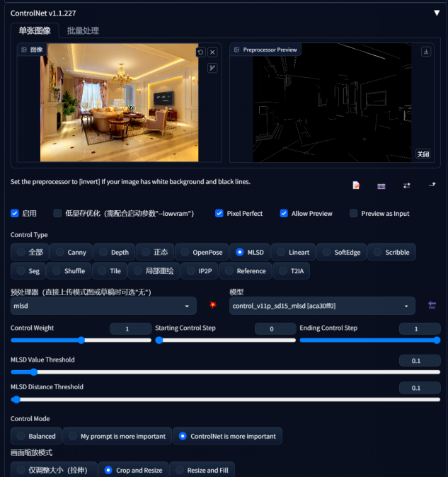
Task: Select the 正态 control type
Action: (x=155, y=252)
